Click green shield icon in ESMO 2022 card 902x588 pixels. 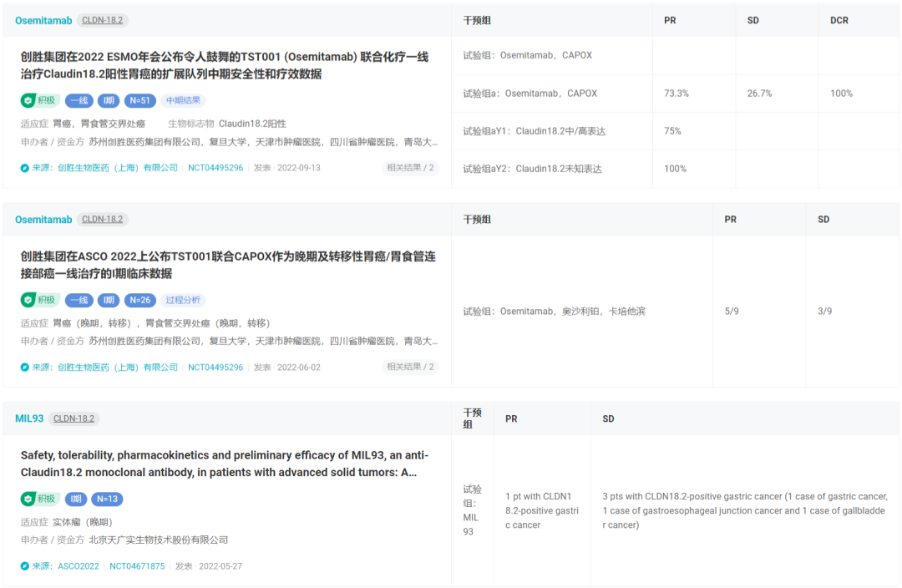click(x=28, y=101)
